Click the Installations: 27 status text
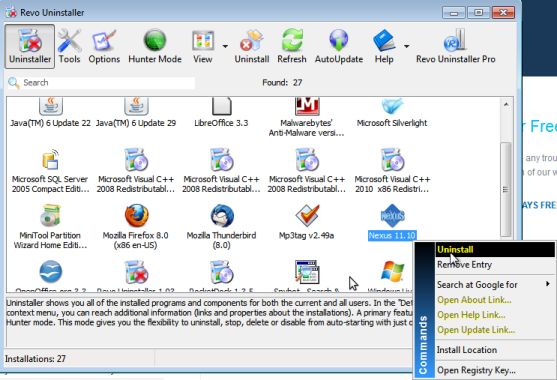The height and width of the screenshot is (380, 557). 36,359
